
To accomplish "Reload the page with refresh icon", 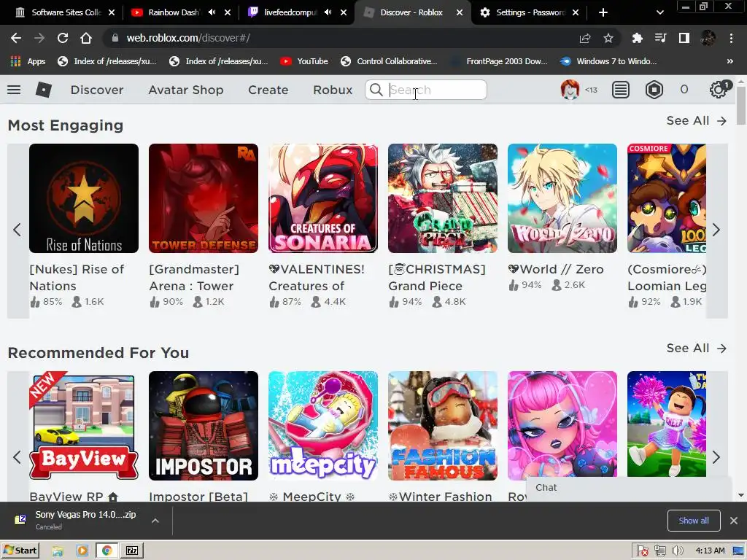I will pyautogui.click(x=63, y=38).
